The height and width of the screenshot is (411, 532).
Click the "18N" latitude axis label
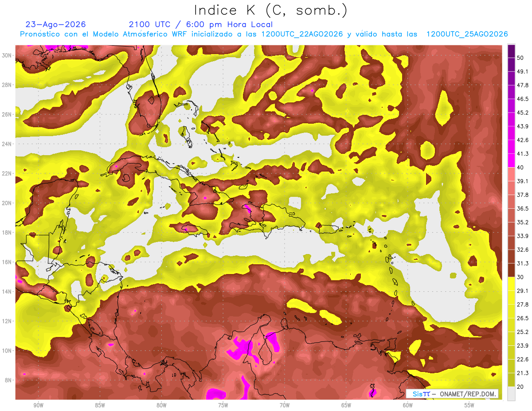click(x=8, y=232)
